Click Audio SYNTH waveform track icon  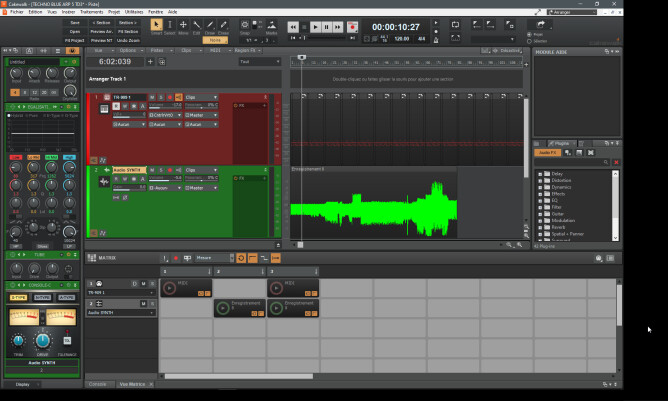[104, 182]
